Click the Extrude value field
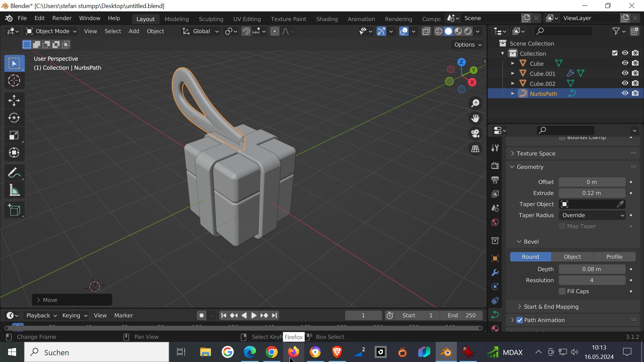This screenshot has width=644, height=362. [x=592, y=193]
